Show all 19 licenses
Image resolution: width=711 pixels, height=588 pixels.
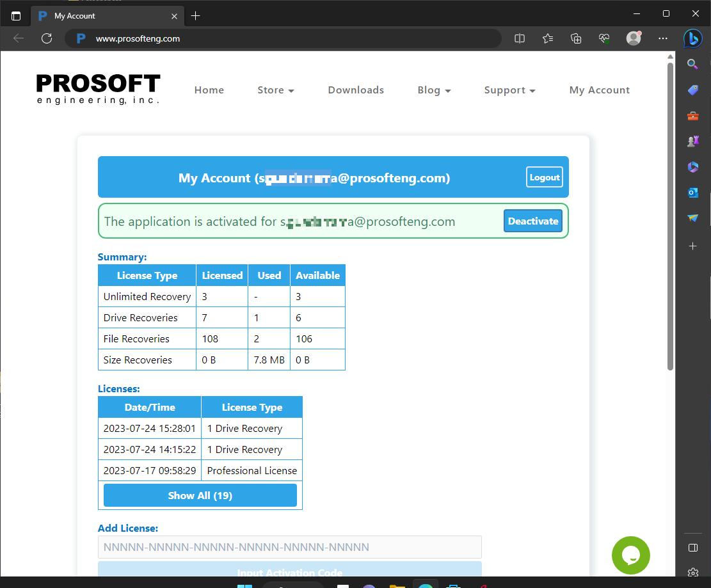pos(200,495)
